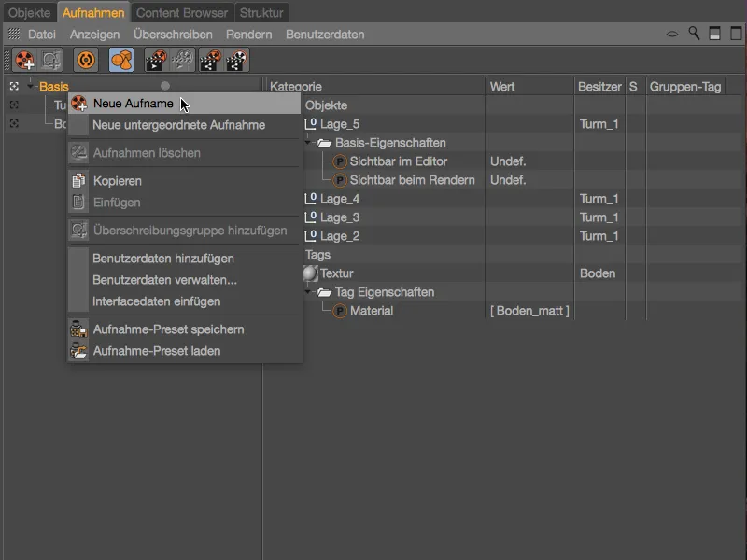Choose Aufnahme-Preset laden
Image resolution: width=747 pixels, height=560 pixels.
point(184,351)
